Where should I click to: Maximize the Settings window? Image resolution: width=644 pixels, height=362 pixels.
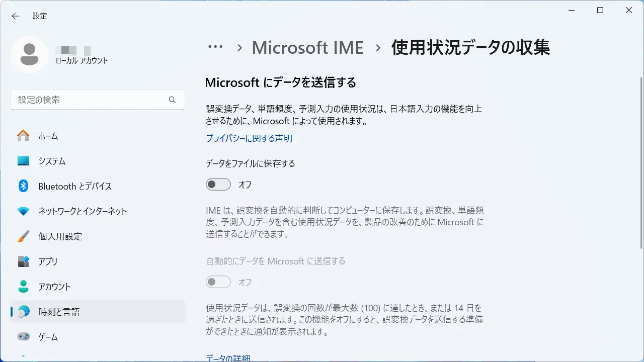(600, 10)
